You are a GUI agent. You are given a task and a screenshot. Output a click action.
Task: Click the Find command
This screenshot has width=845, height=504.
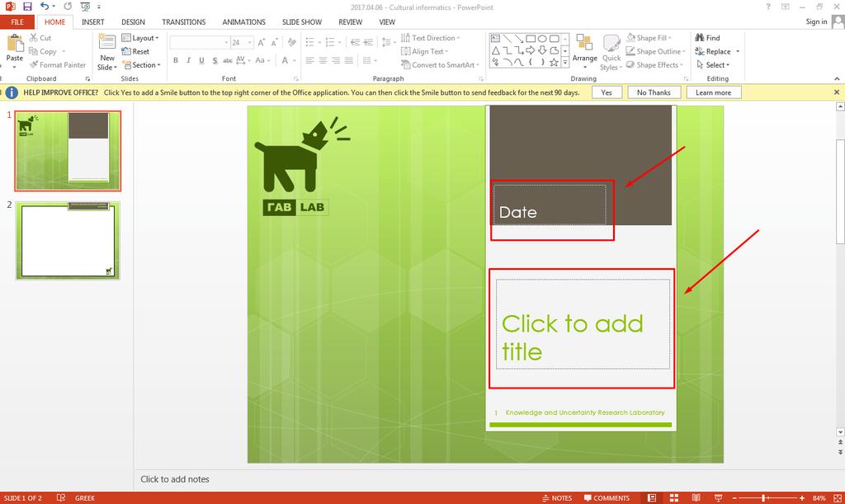pos(707,38)
